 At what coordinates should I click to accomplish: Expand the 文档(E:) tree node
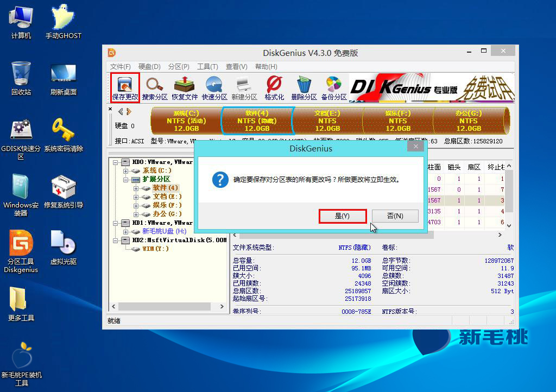click(x=136, y=197)
